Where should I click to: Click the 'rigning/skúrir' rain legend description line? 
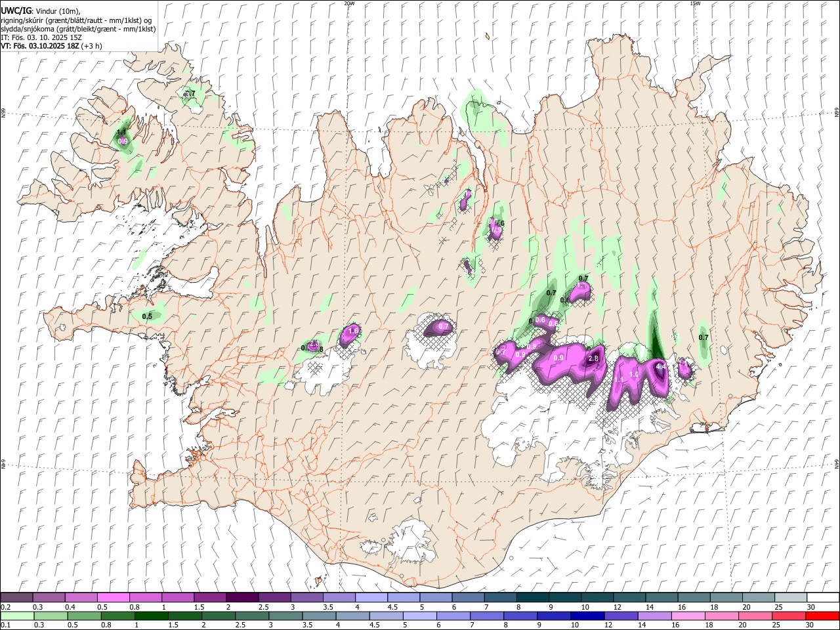[76, 20]
